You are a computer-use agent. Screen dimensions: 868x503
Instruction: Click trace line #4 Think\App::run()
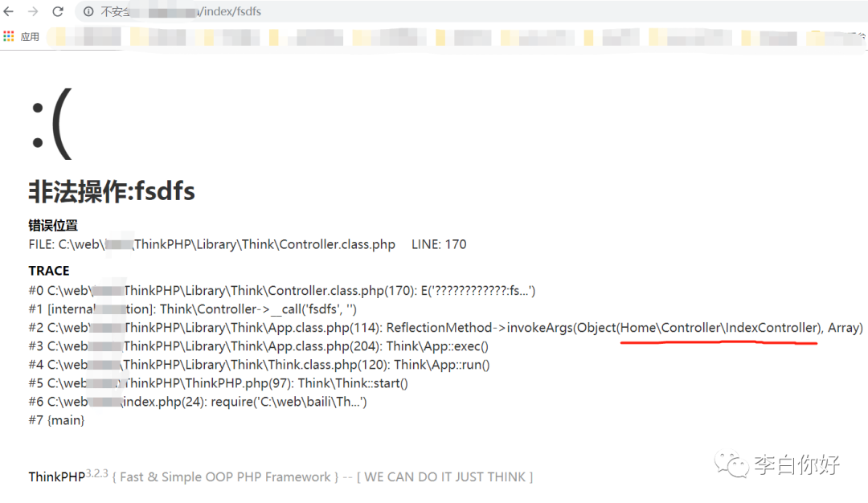pos(259,365)
